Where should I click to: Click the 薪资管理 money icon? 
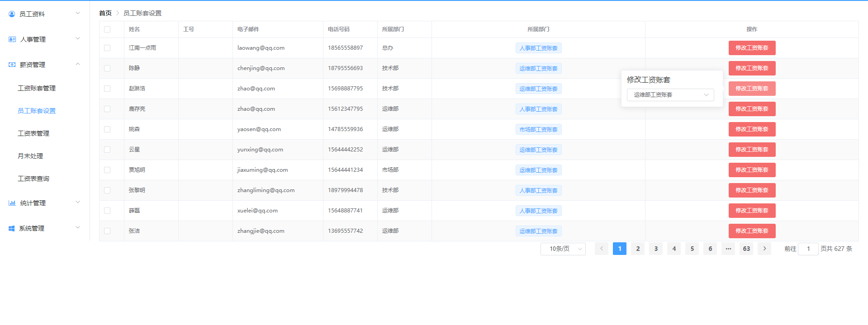coord(12,65)
